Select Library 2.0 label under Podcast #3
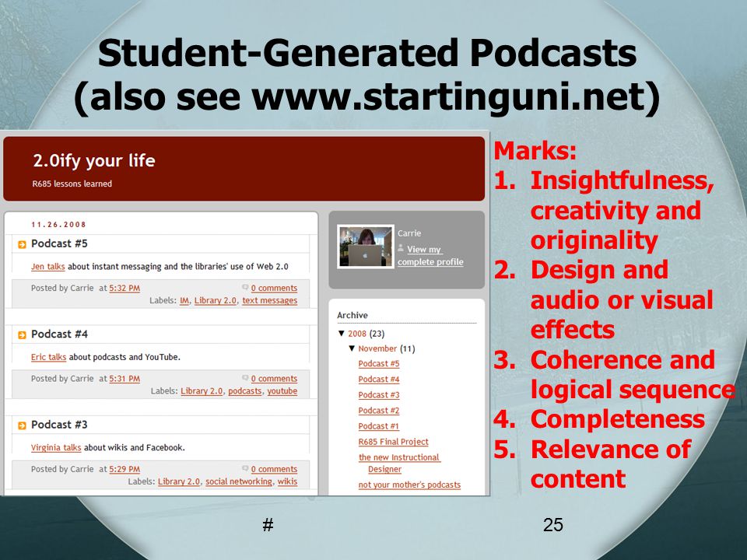 179,481
